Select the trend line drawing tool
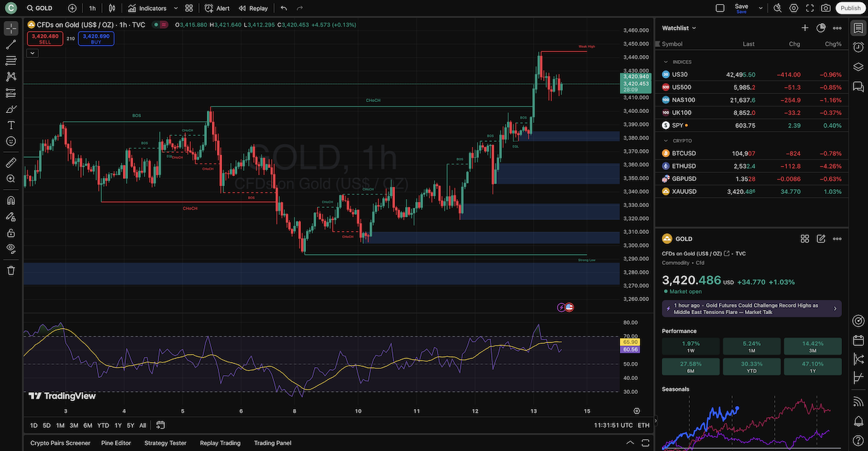The width and height of the screenshot is (868, 451). pos(10,45)
